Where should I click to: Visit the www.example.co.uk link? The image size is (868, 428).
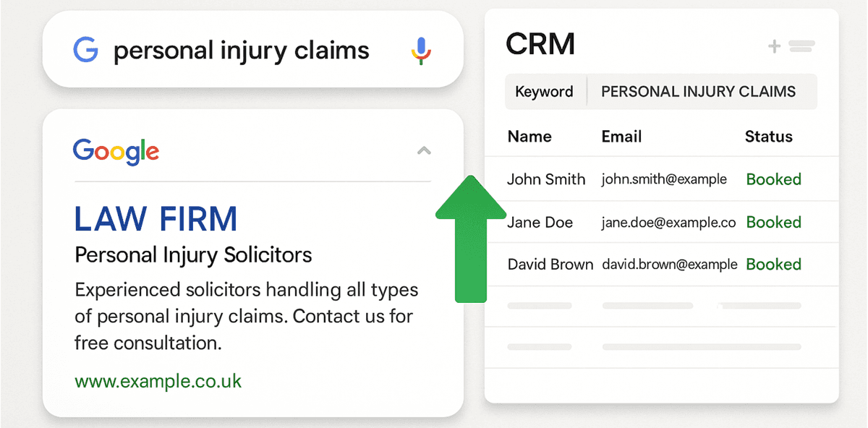158,381
